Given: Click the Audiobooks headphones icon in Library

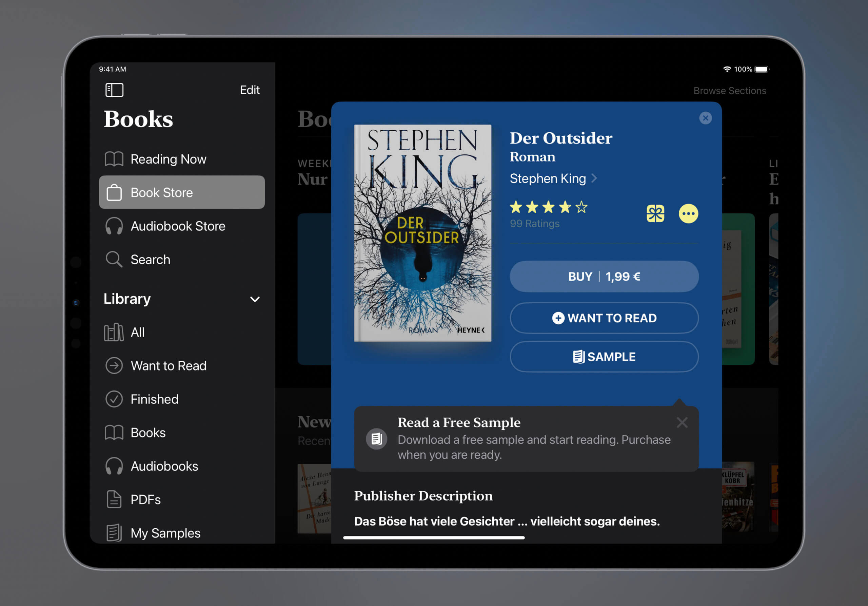Looking at the screenshot, I should pos(114,467).
